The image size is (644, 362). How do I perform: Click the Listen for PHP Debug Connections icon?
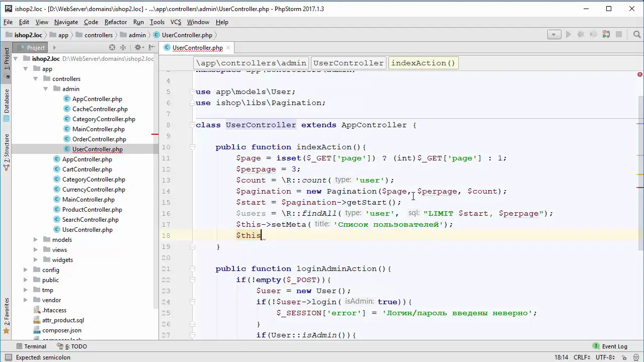click(x=606, y=35)
